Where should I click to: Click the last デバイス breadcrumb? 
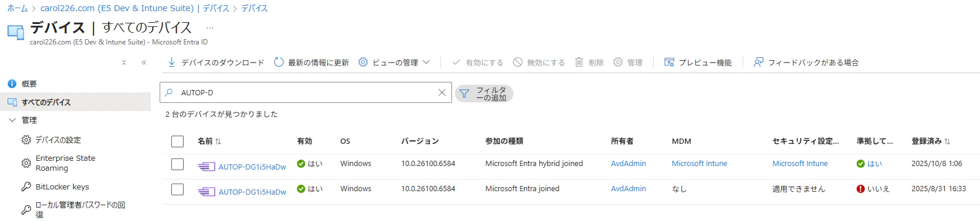pyautogui.click(x=254, y=8)
